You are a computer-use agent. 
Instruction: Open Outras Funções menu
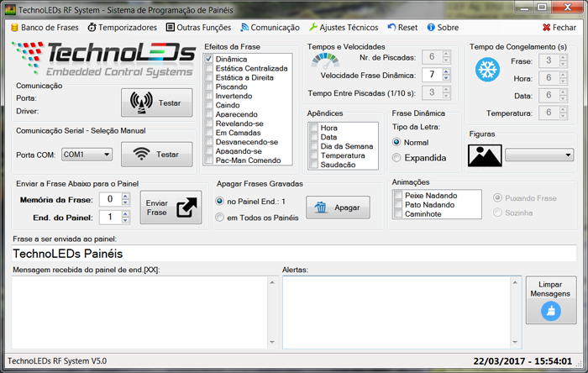click(x=199, y=28)
